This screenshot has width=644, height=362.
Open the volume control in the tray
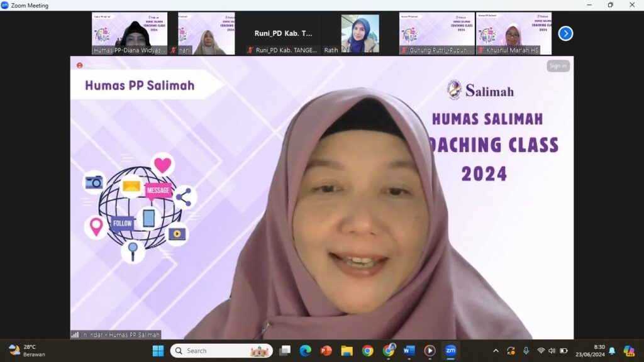point(552,351)
